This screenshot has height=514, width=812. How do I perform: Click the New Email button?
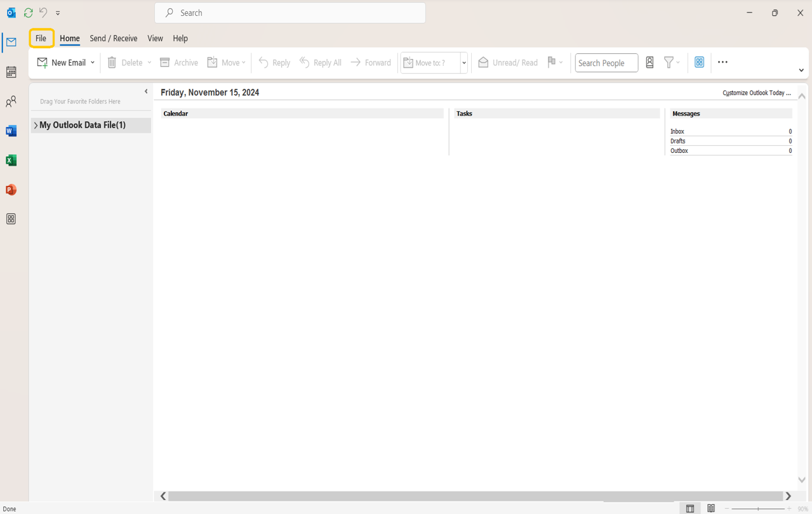click(x=62, y=63)
